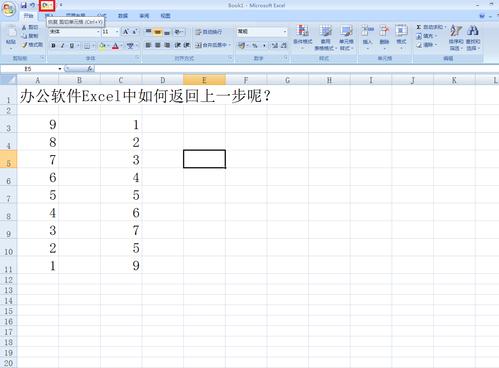The height and width of the screenshot is (368, 499).
Task: Switch to 审阅 Review tab
Action: click(144, 16)
